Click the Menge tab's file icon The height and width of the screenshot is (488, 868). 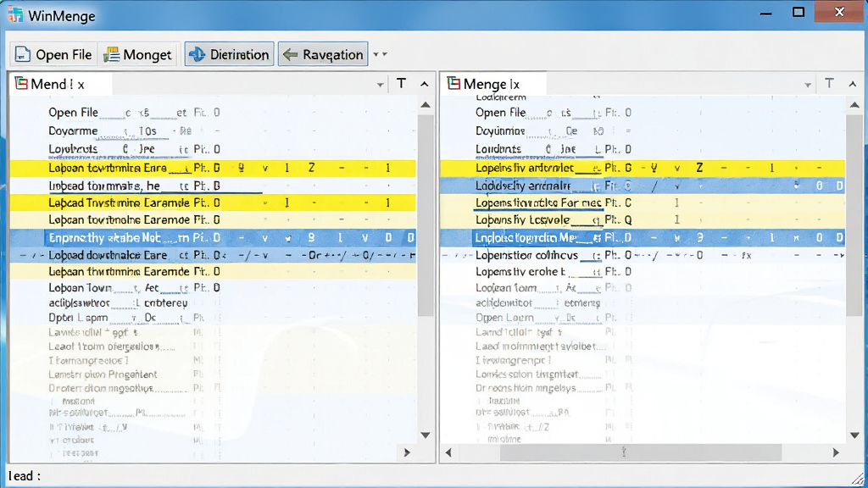[454, 84]
